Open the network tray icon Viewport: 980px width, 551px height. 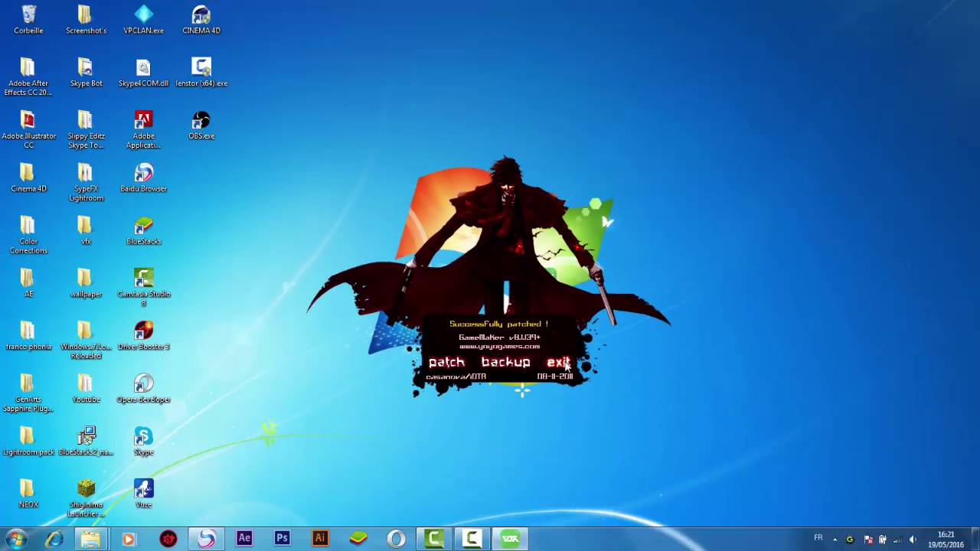click(x=897, y=540)
